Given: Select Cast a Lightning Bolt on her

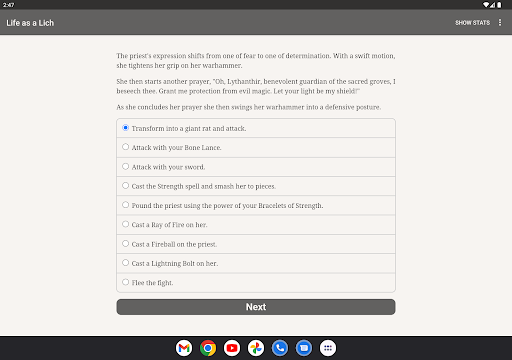Looking at the screenshot, I should click(x=256, y=263).
